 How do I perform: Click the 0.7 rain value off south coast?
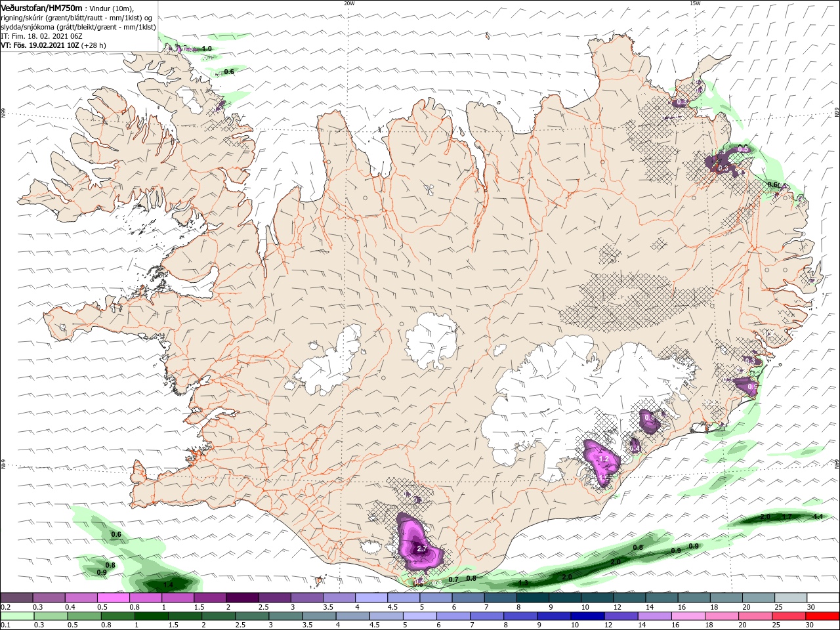point(453,579)
